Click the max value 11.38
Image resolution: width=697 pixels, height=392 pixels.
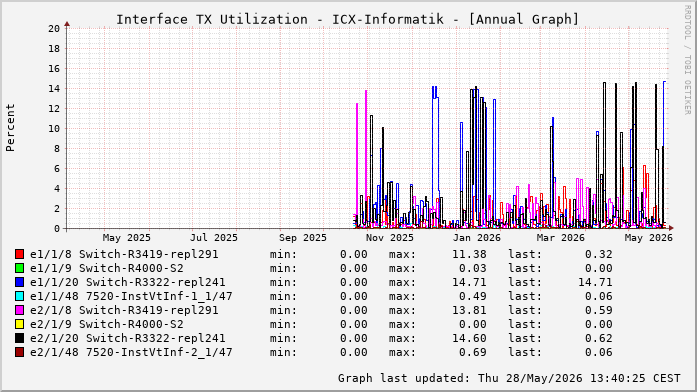pos(469,254)
